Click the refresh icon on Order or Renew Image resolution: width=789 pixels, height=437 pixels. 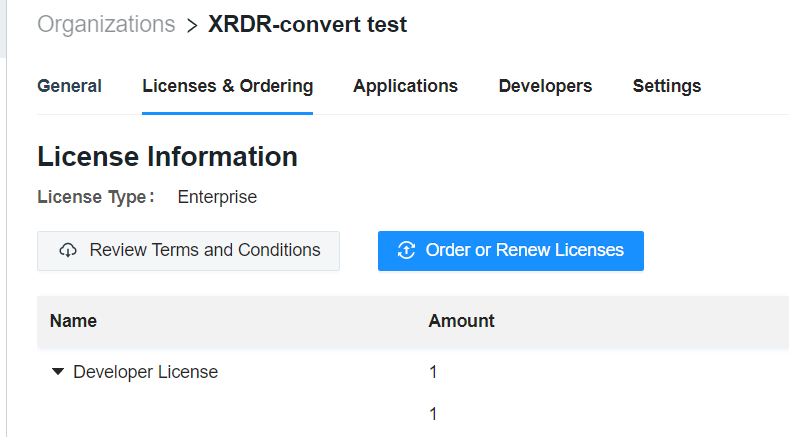(x=406, y=251)
